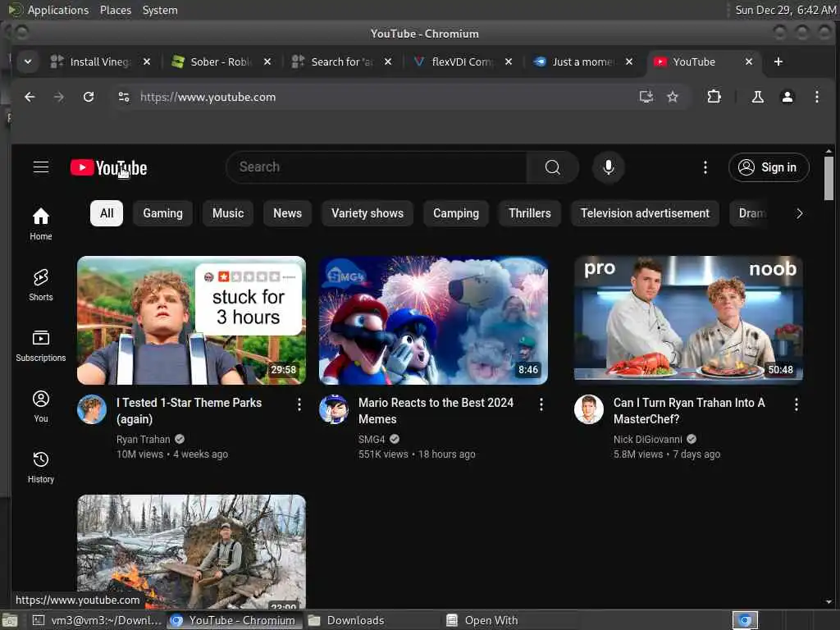Open Nick DiGiovanni channel name link
The height and width of the screenshot is (630, 840).
(x=648, y=440)
